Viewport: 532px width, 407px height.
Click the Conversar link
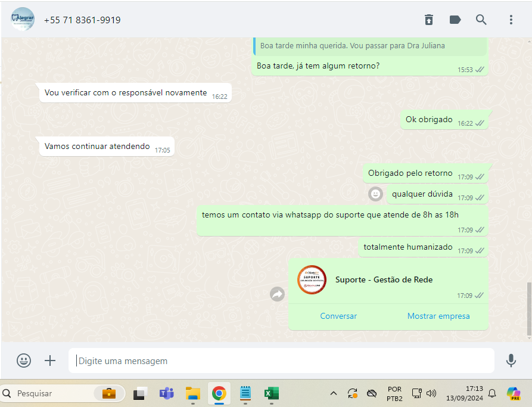point(338,316)
